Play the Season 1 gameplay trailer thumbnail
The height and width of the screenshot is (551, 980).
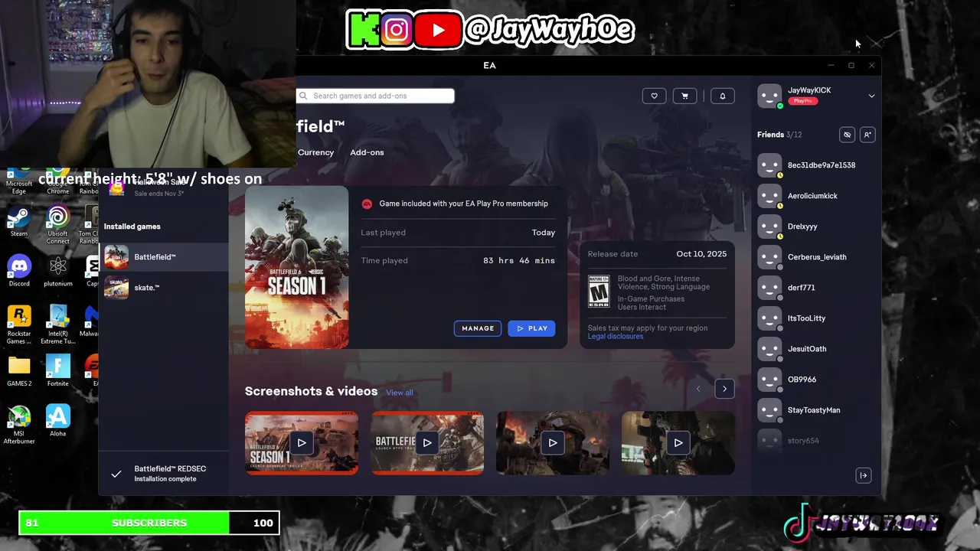point(302,443)
